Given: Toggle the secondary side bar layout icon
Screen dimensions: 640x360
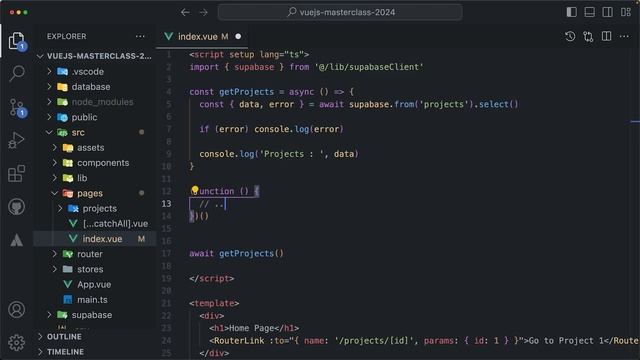Looking at the screenshot, I should (x=607, y=12).
